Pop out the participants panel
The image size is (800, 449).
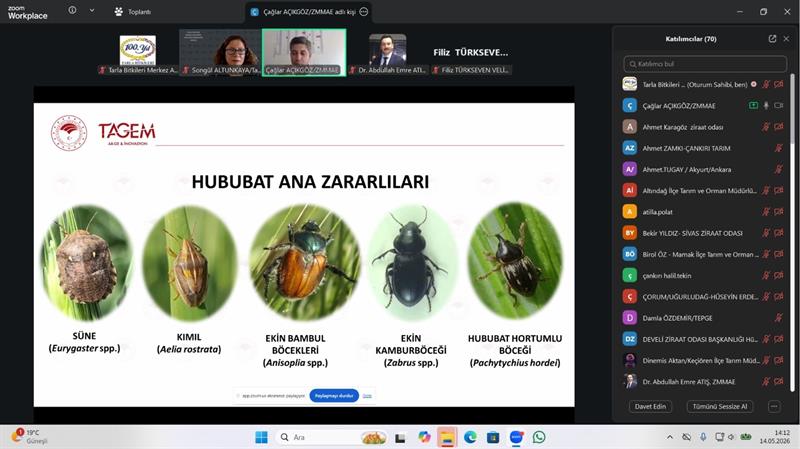[x=772, y=39]
